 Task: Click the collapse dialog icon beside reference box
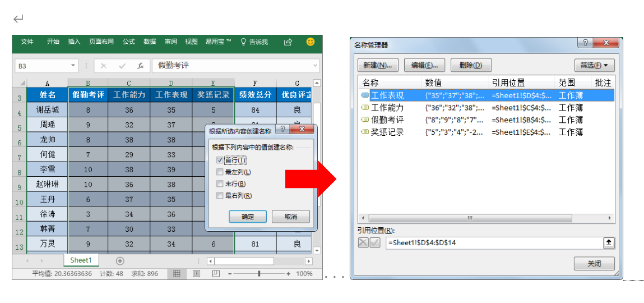point(609,243)
